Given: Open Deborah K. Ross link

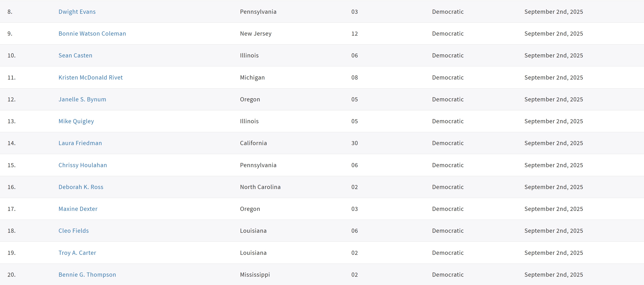Looking at the screenshot, I should (x=81, y=187).
